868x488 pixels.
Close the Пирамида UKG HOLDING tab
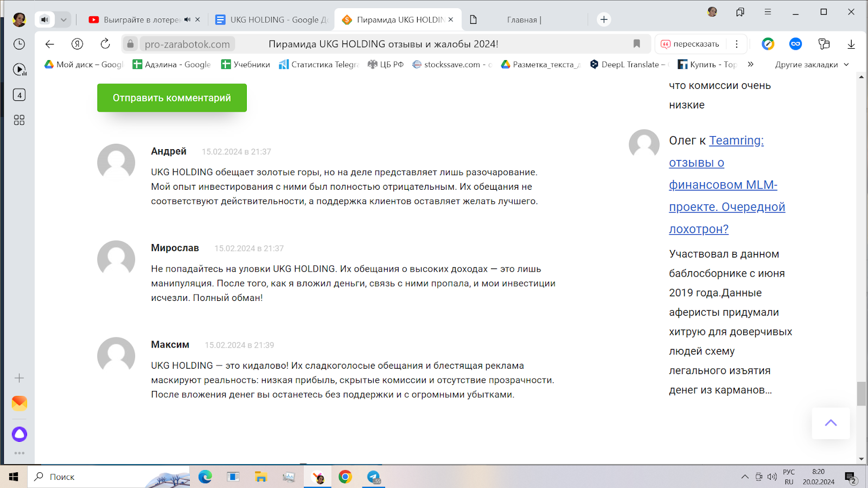451,20
